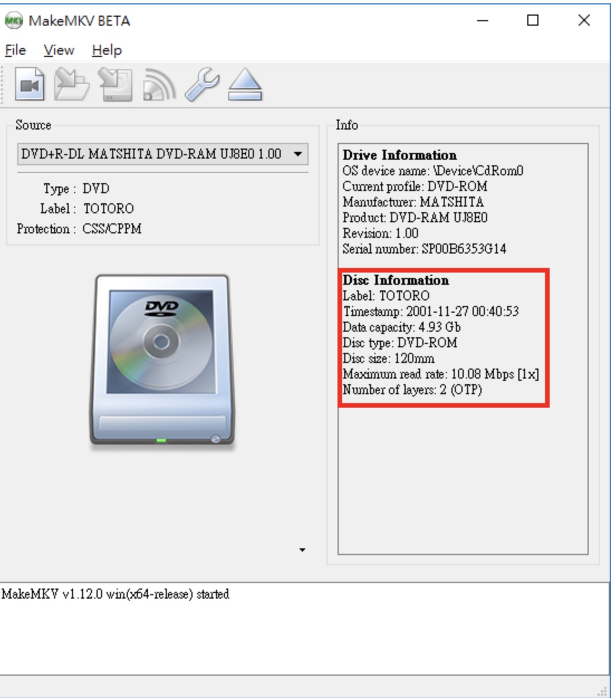Maximize the MakeMKV window
The image size is (616, 698).
(533, 21)
